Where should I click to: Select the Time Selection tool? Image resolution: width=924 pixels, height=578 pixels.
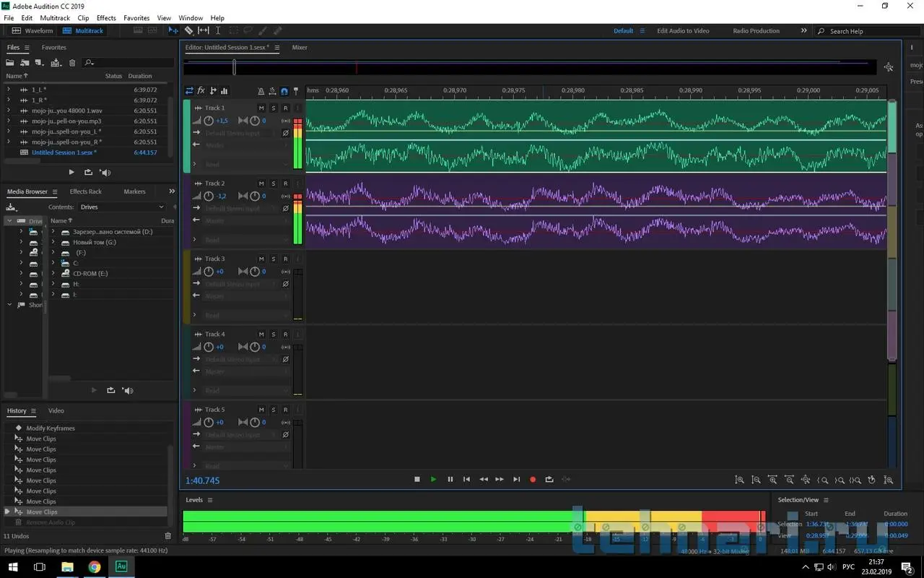point(218,31)
